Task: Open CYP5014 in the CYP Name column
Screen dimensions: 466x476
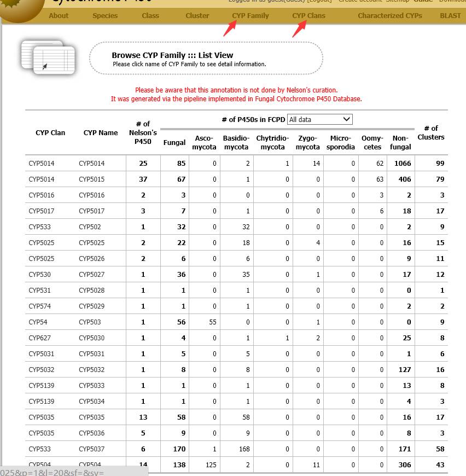Action: pyautogui.click(x=92, y=164)
